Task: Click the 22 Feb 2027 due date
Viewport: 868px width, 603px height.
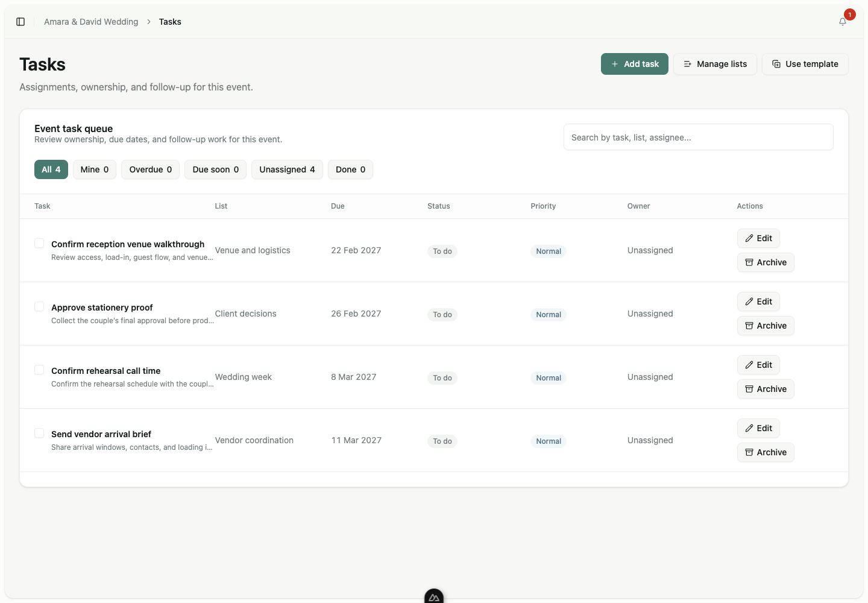Action: click(356, 250)
